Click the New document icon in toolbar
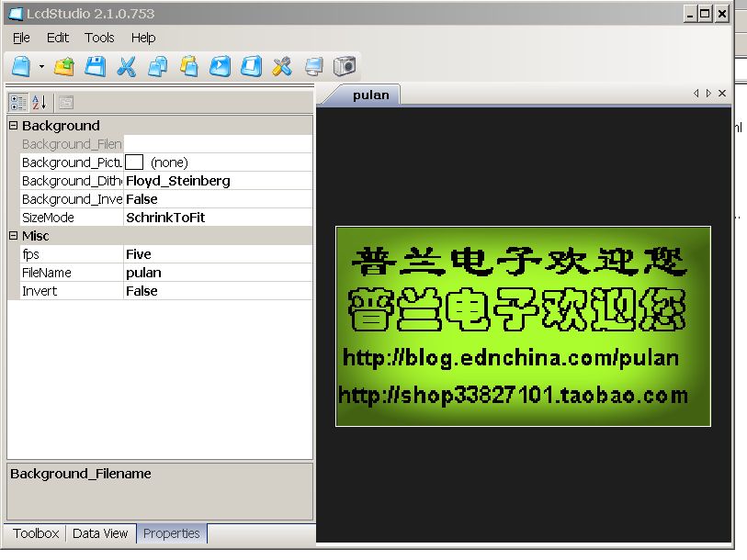This screenshot has height=560, width=747. [21, 66]
